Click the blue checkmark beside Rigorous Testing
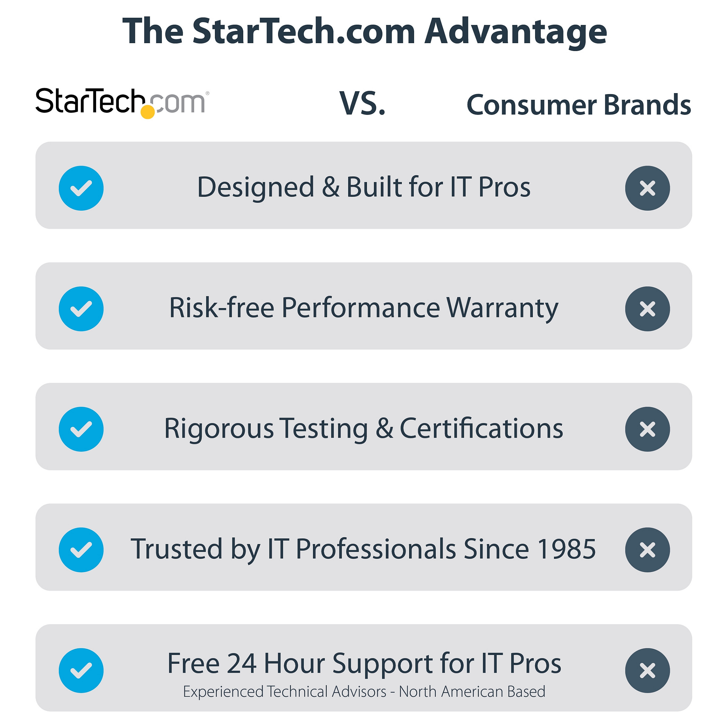This screenshot has width=728, height=728. [81, 429]
